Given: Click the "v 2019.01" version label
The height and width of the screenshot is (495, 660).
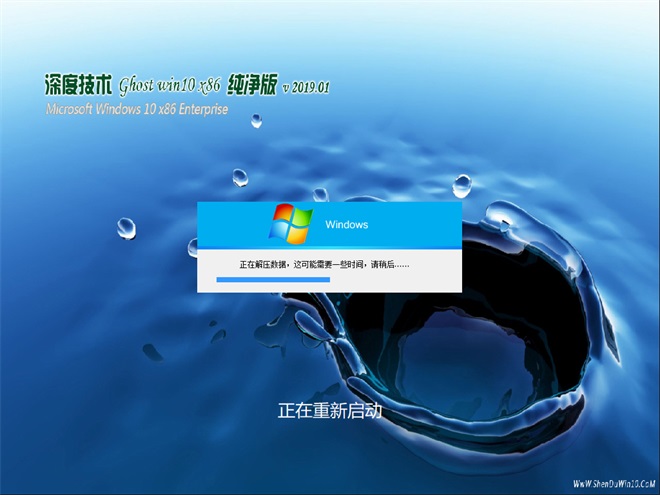Looking at the screenshot, I should (306, 87).
